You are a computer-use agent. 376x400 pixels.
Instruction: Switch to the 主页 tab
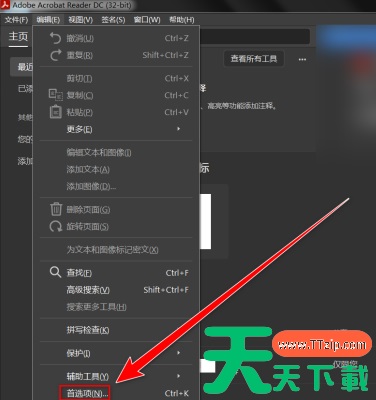click(18, 36)
